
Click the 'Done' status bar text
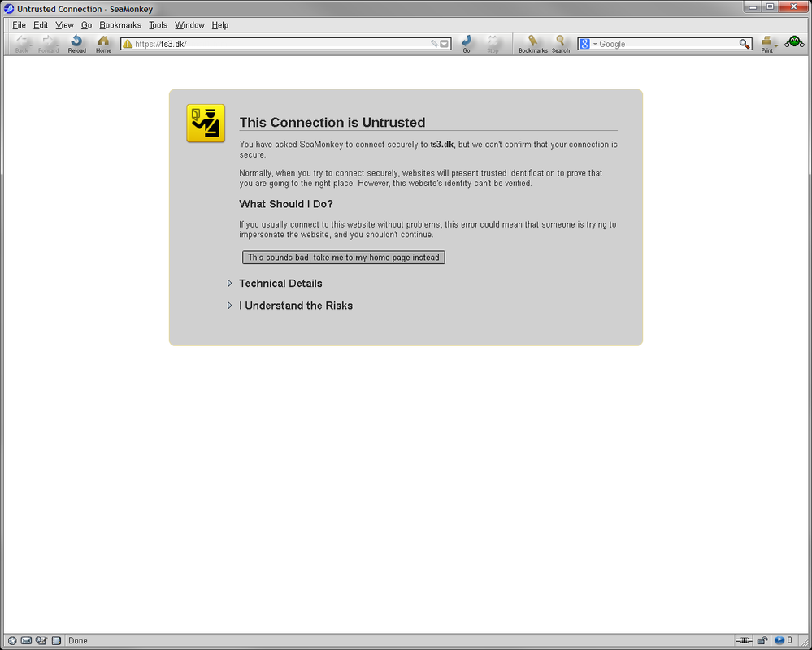pos(78,641)
